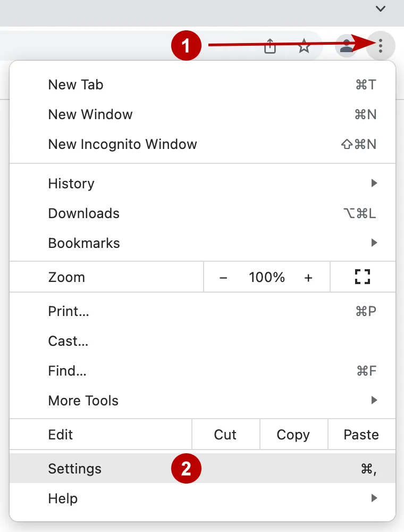Click the Paste button
Screen dimensions: 404x532
(361, 435)
